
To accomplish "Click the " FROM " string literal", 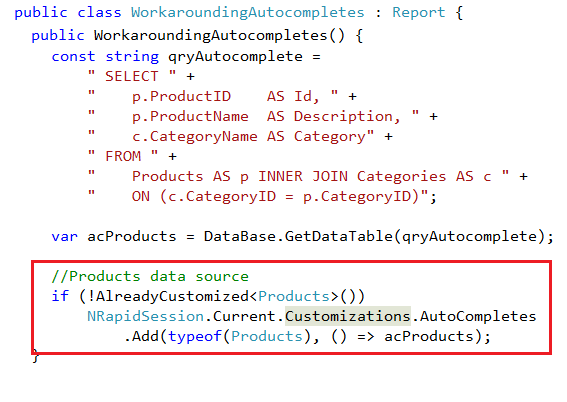I will pyautogui.click(x=123, y=156).
